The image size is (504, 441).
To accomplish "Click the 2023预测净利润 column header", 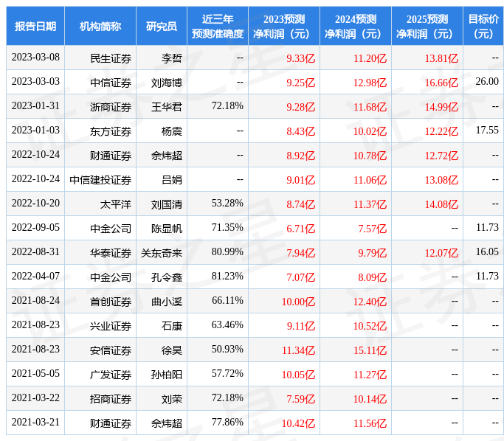I will (284, 26).
